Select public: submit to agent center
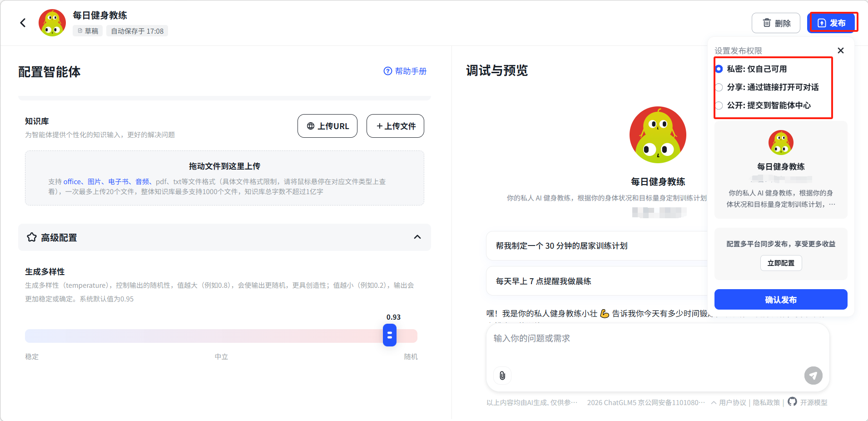 (x=719, y=105)
